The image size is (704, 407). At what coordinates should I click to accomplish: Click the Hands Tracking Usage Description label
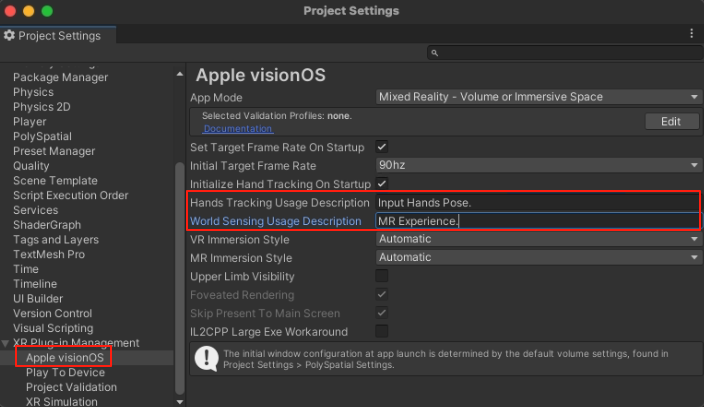click(280, 203)
